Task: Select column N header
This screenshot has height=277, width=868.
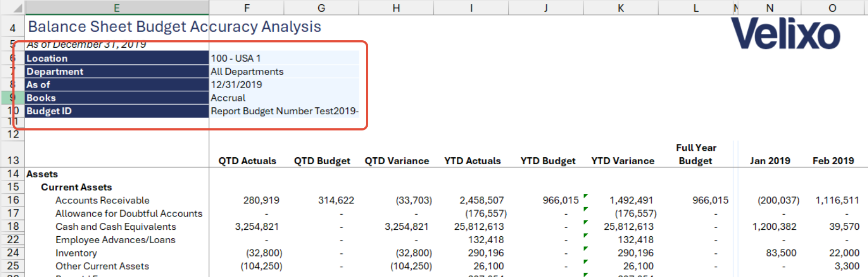Action: tap(770, 8)
